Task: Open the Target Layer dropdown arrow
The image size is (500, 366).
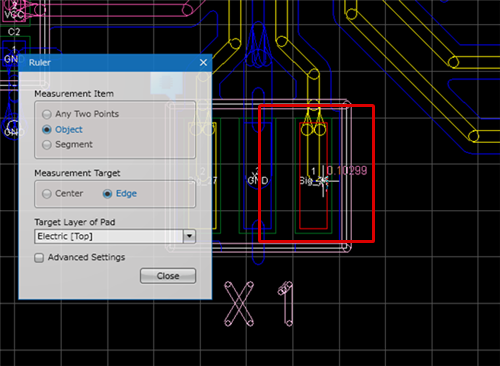Action: pyautogui.click(x=189, y=236)
